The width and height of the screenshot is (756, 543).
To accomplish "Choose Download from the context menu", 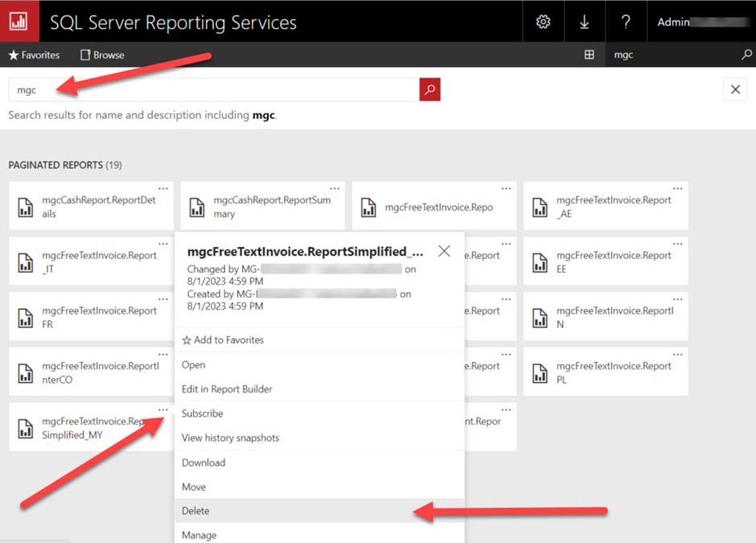I will tap(319, 463).
